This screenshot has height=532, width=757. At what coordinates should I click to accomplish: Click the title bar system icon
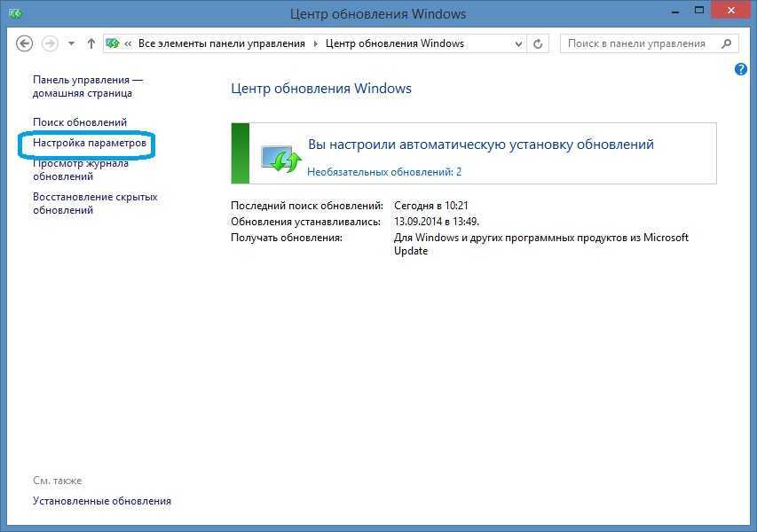coord(15,13)
